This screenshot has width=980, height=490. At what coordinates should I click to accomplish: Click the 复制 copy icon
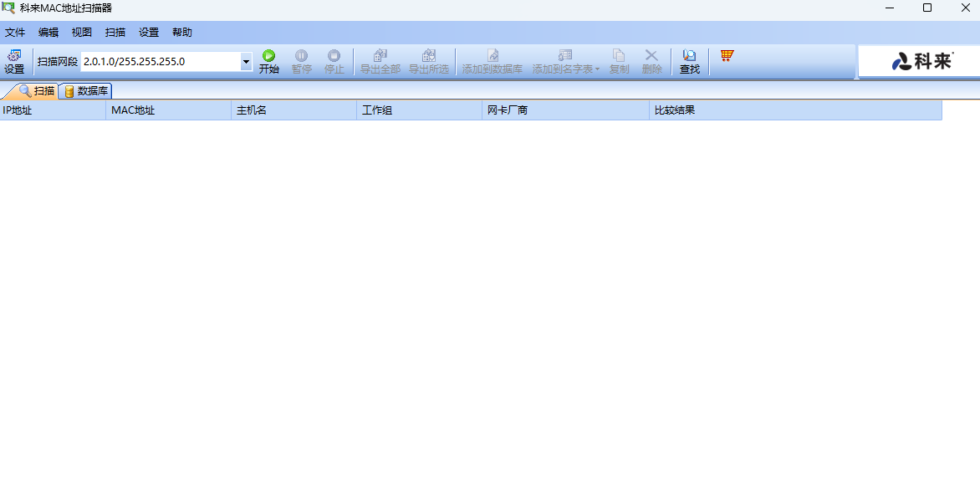(x=619, y=62)
